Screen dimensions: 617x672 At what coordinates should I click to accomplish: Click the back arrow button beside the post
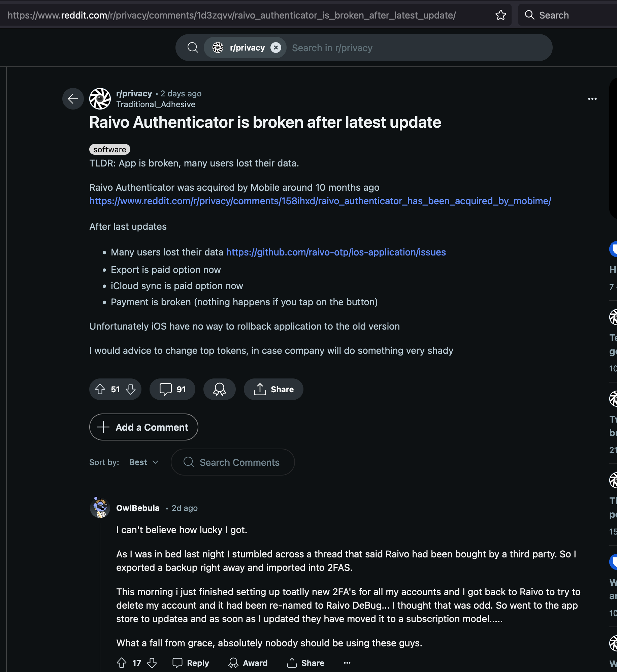pos(73,99)
